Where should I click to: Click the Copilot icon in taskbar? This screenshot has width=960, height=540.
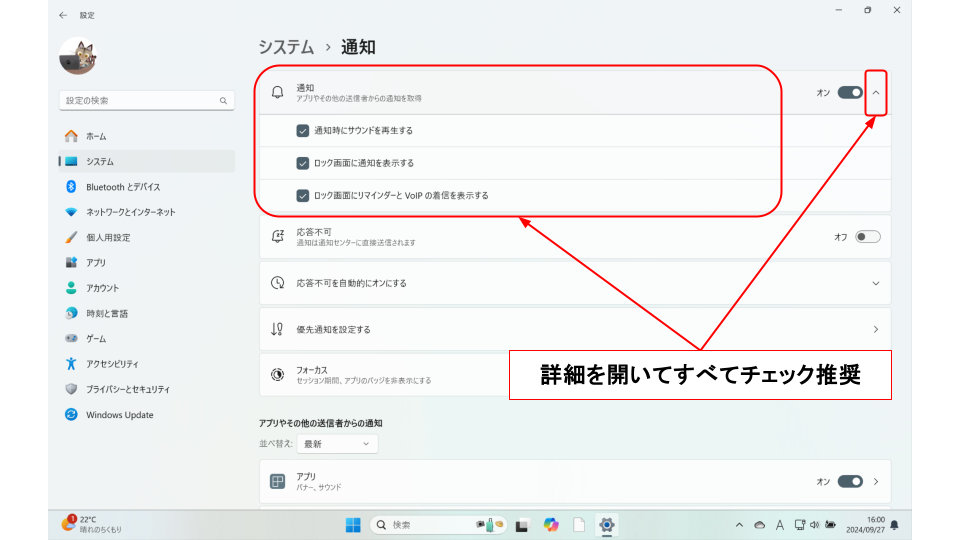[x=550, y=525]
